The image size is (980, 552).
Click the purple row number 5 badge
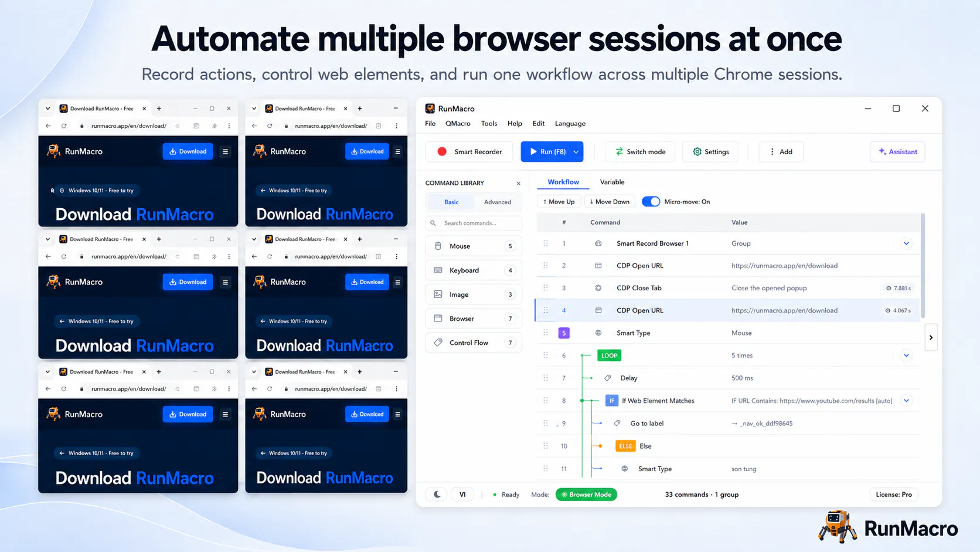pyautogui.click(x=564, y=333)
